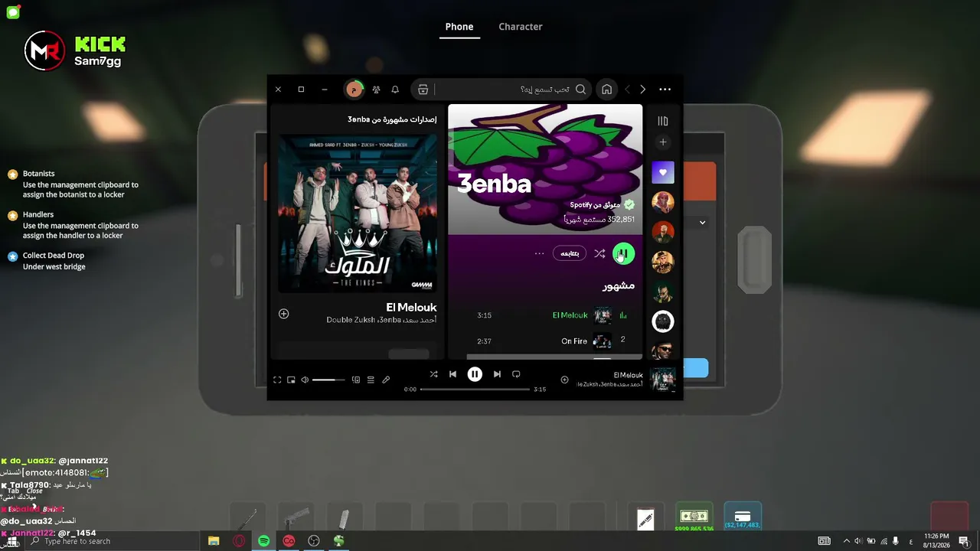This screenshot has width=980, height=551.
Task: Open the Windows notification center
Action: tap(964, 541)
